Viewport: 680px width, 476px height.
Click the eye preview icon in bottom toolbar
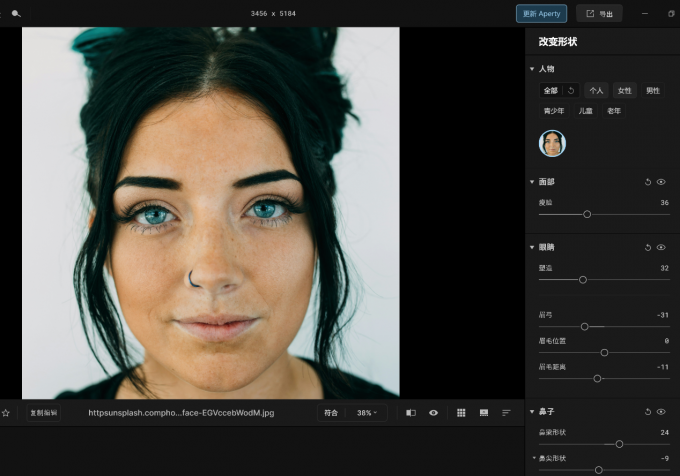pos(433,413)
